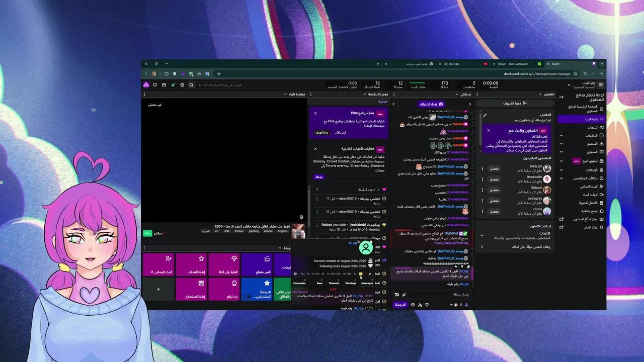Screen dimensions: 644x362
Task: Click the Chat send button (الدردشة)
Action: pyautogui.click(x=400, y=305)
